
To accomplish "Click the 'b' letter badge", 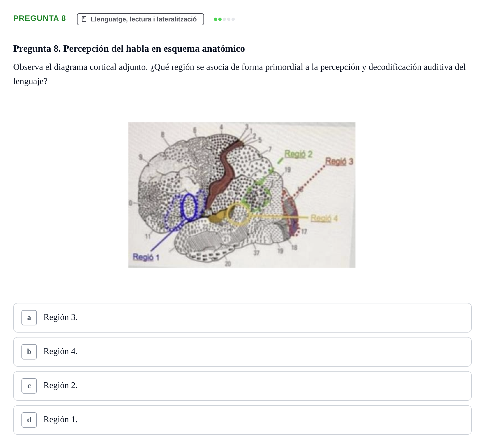I will [x=29, y=352].
